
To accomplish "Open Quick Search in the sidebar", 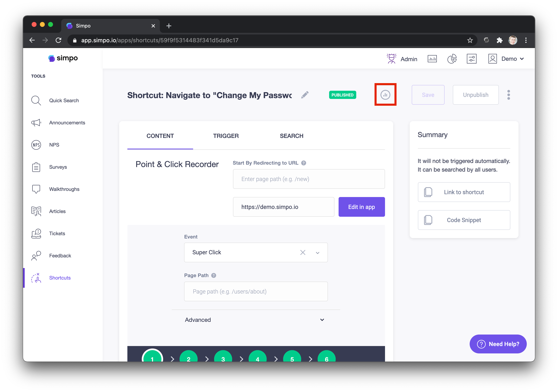I will tap(64, 101).
